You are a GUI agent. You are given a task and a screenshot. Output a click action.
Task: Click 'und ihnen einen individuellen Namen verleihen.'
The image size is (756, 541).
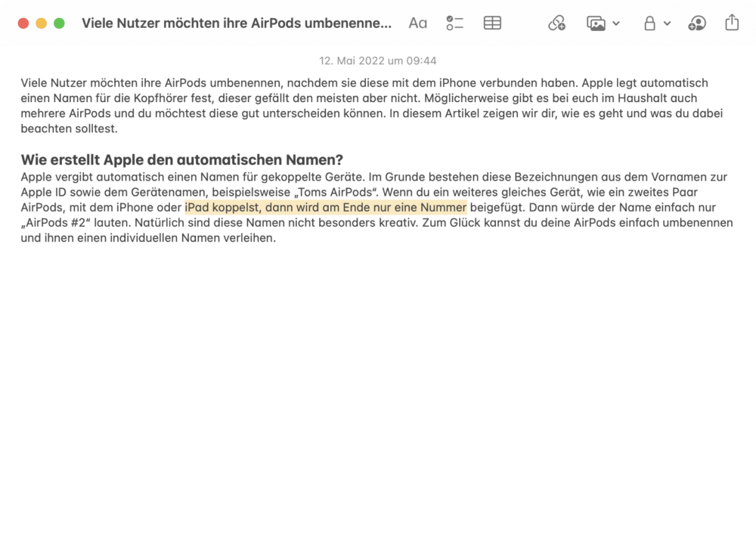click(148, 238)
